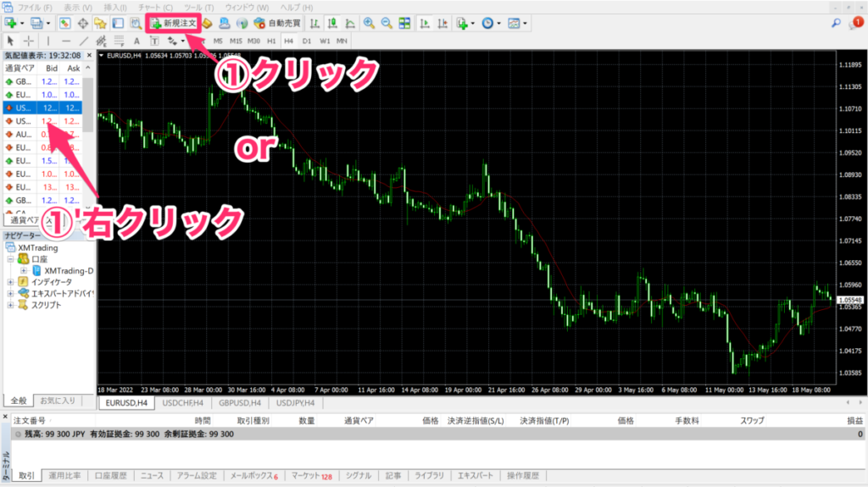Select the highlighted US... Market Watch row
This screenshot has height=487, width=868.
42,108
